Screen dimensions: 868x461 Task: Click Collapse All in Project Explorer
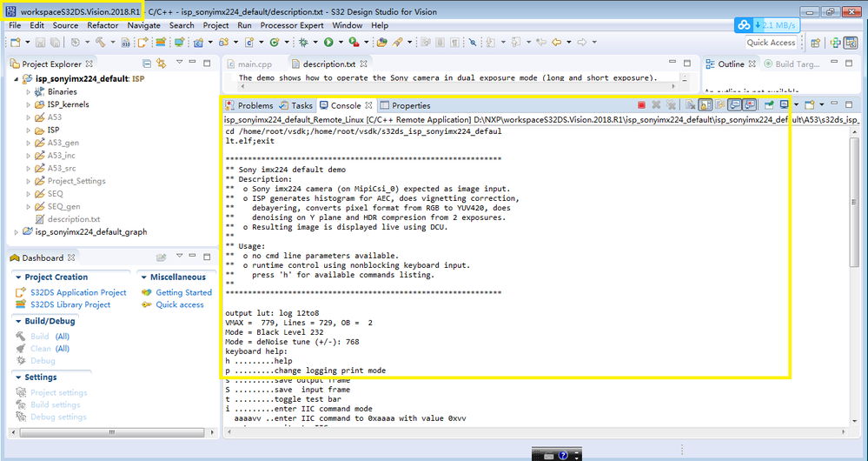[147, 63]
